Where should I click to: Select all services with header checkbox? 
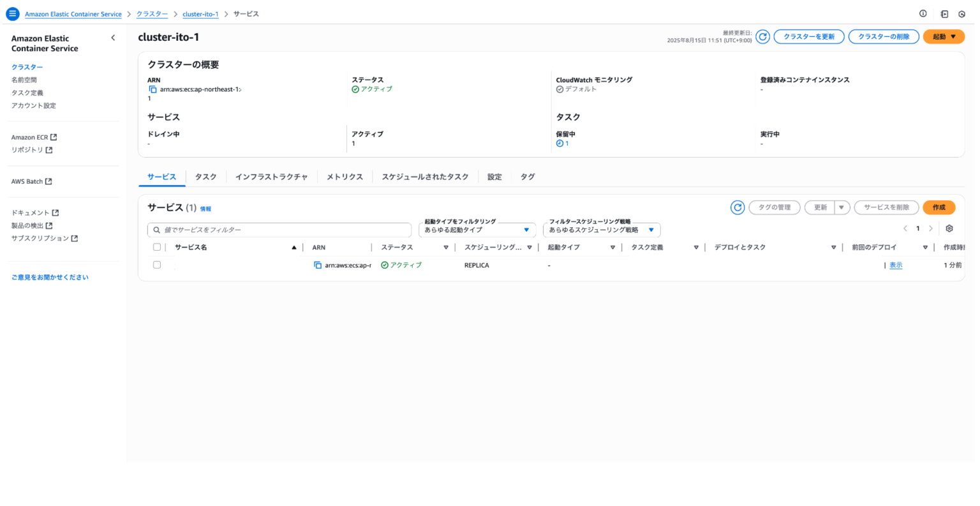[157, 247]
